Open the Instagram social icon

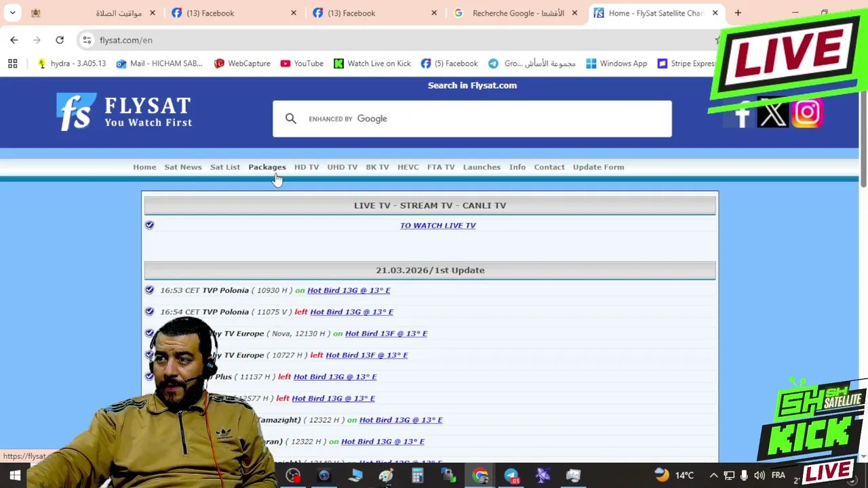[x=807, y=113]
